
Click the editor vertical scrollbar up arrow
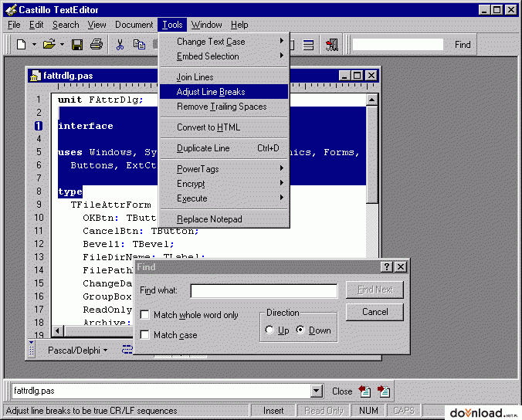(371, 100)
